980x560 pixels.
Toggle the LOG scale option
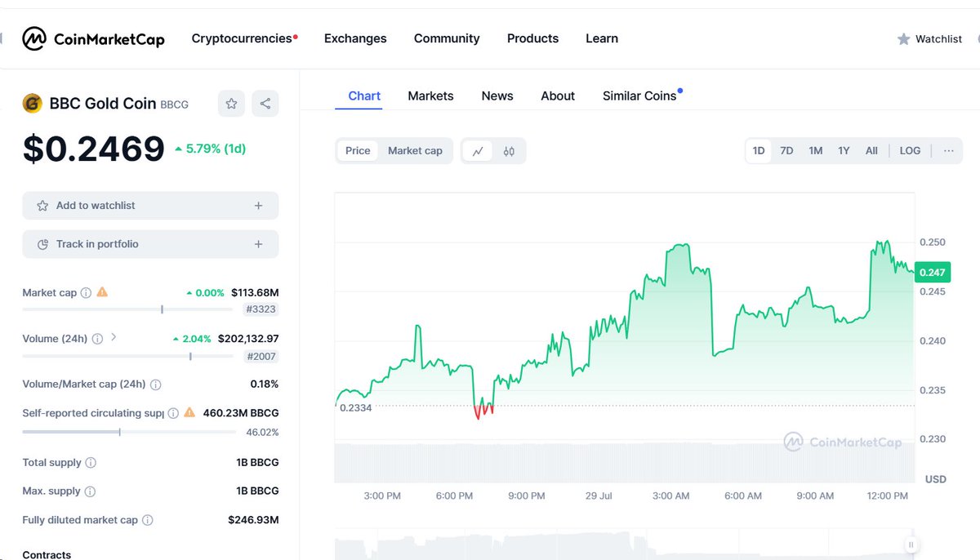[910, 151]
